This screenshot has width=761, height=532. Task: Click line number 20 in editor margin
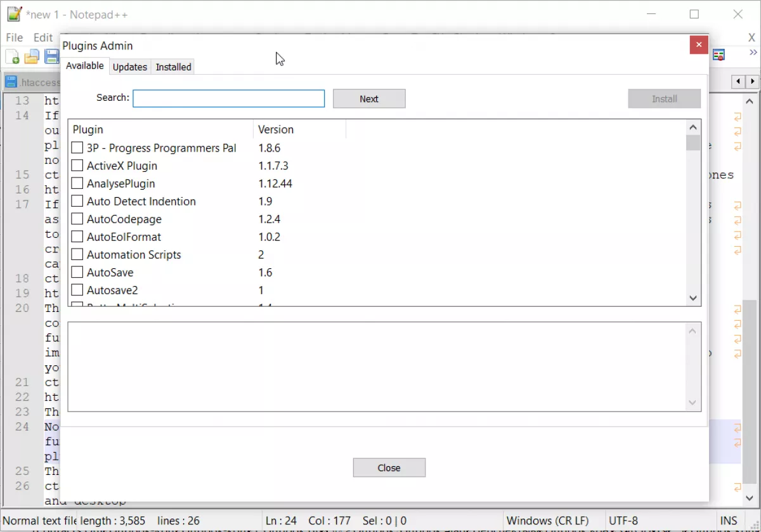tap(22, 308)
